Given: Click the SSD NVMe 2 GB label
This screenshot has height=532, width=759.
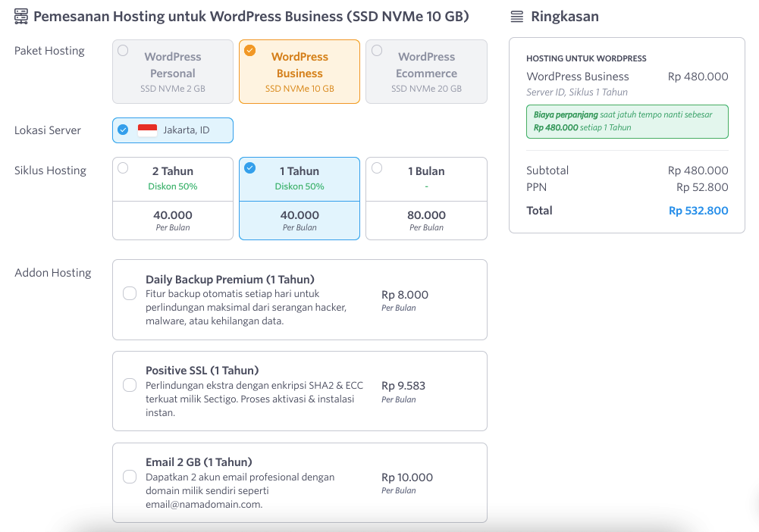Looking at the screenshot, I should pyautogui.click(x=173, y=89).
